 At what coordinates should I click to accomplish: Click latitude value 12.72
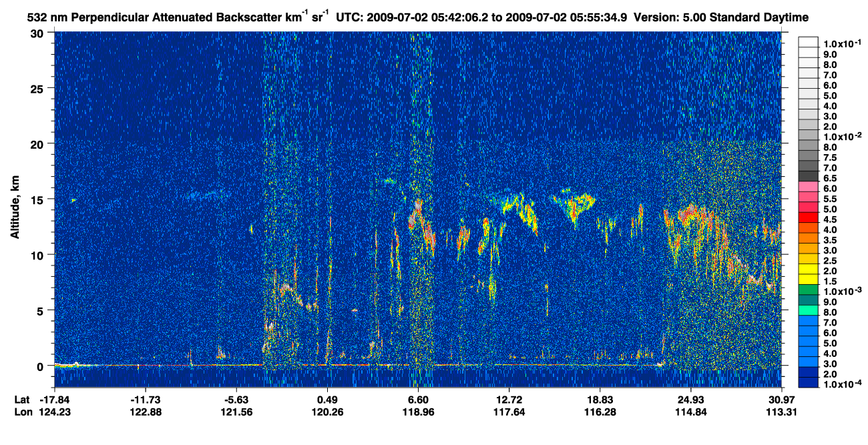coord(509,399)
